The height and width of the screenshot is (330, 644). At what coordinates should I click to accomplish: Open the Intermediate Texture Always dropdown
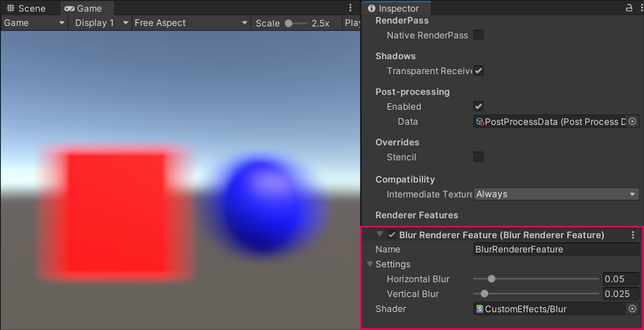point(556,195)
